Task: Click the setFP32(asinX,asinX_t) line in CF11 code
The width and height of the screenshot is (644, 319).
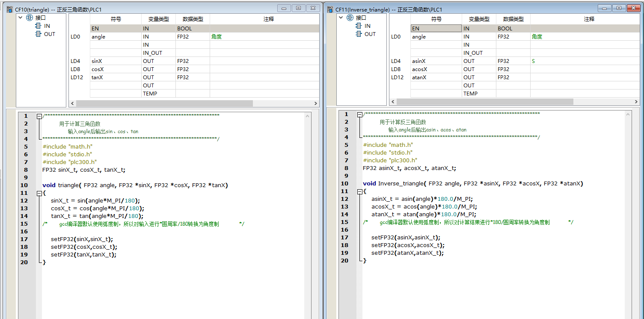Action: tap(406, 238)
